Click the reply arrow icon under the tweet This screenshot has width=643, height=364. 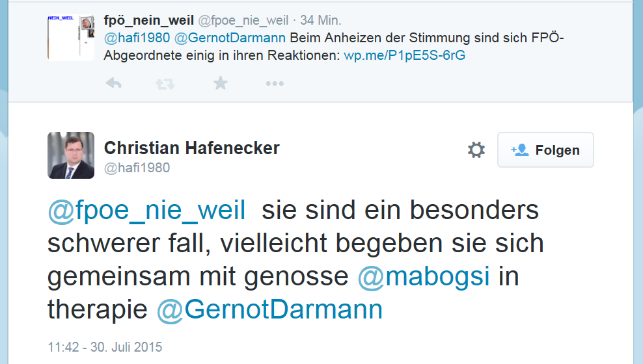(x=113, y=83)
